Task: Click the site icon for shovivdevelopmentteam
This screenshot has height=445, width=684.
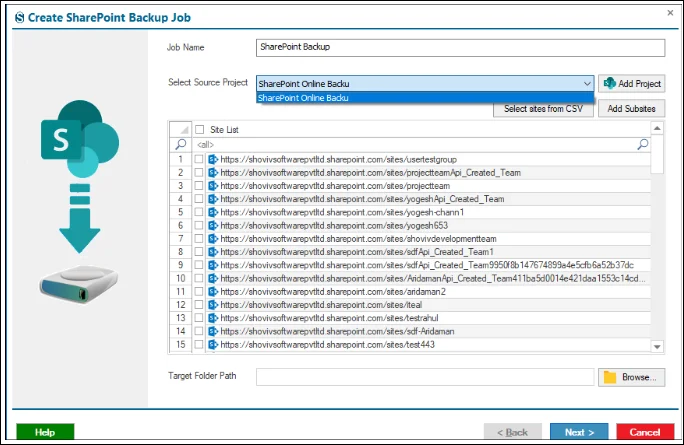Action: coord(213,239)
